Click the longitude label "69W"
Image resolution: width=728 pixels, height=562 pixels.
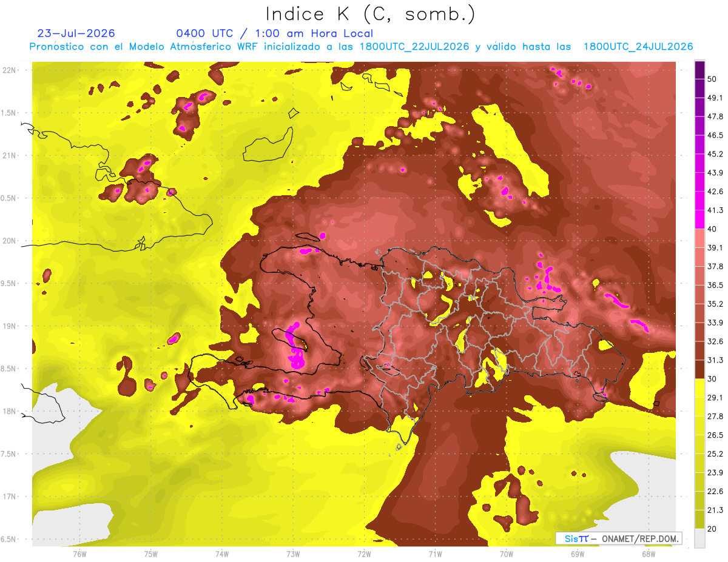578,554
